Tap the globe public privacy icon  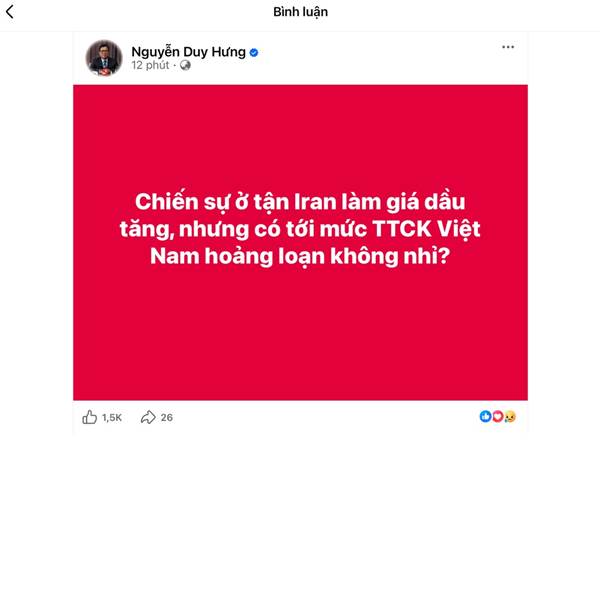coord(185,65)
